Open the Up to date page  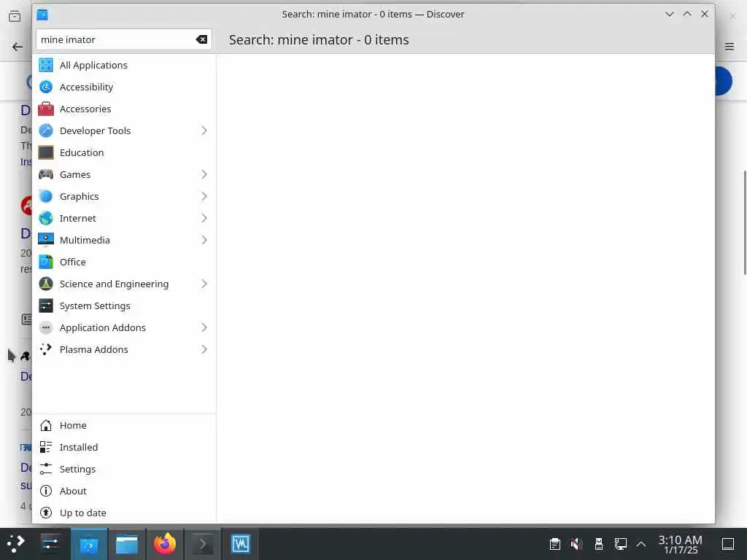124,513
